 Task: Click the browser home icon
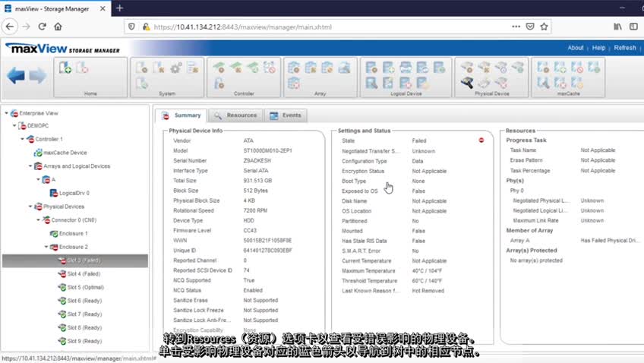[x=58, y=26]
